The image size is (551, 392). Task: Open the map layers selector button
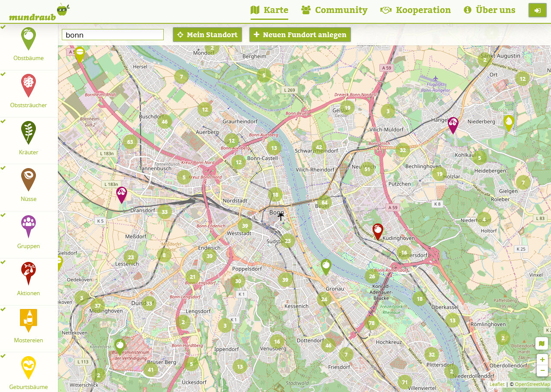tap(542, 344)
